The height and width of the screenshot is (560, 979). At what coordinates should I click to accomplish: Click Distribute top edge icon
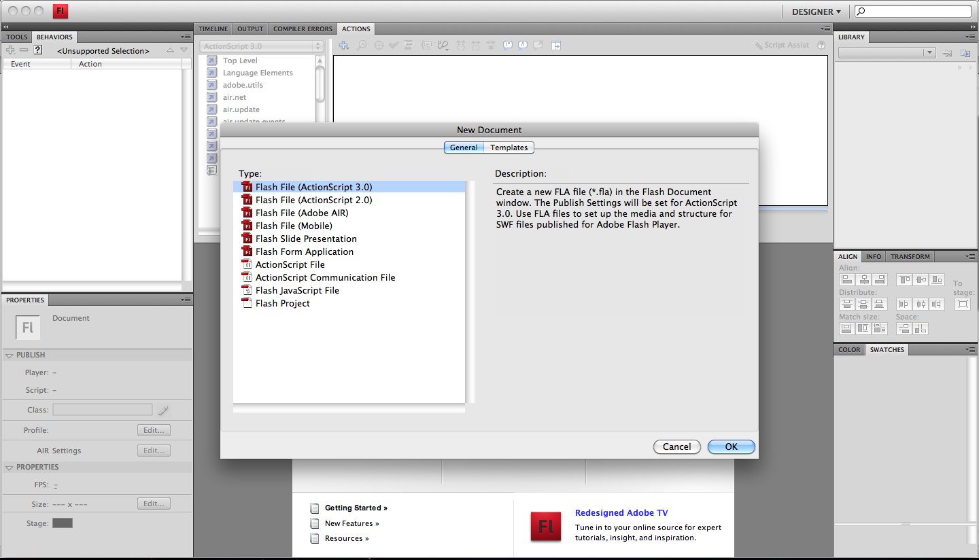click(847, 304)
